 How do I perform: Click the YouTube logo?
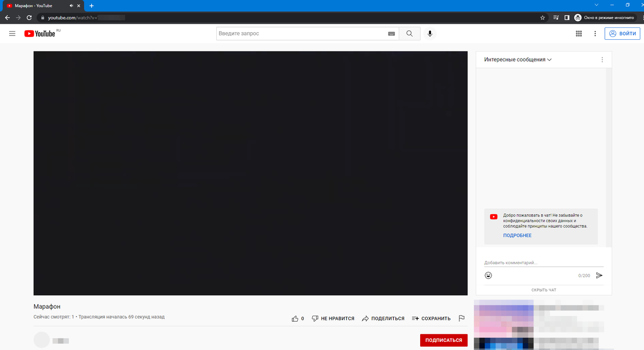click(40, 33)
